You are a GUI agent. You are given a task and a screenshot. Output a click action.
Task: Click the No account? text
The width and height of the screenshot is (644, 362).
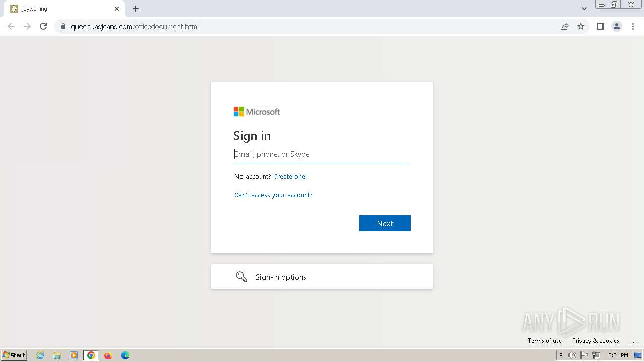click(253, 177)
